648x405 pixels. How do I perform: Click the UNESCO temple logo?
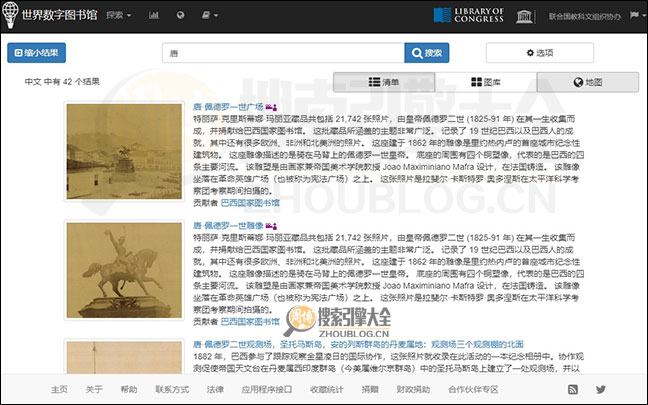pos(524,16)
